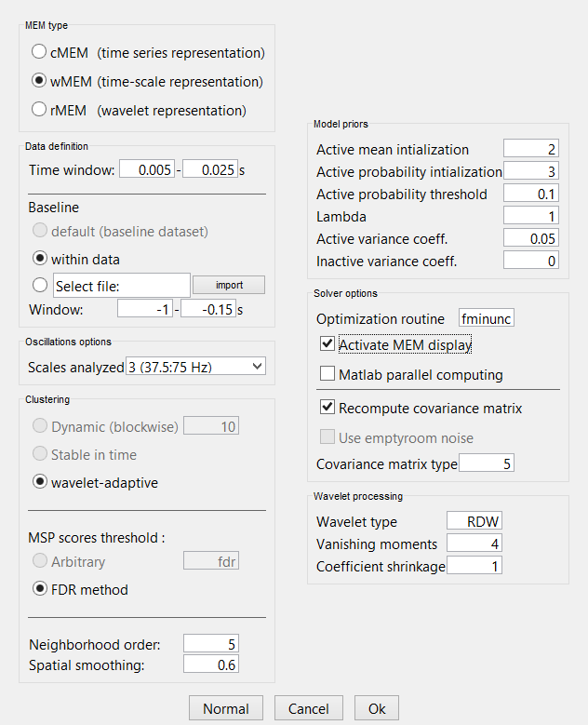The width and height of the screenshot is (588, 725).
Task: Edit baseline Window end value -0.15
Action: [208, 308]
